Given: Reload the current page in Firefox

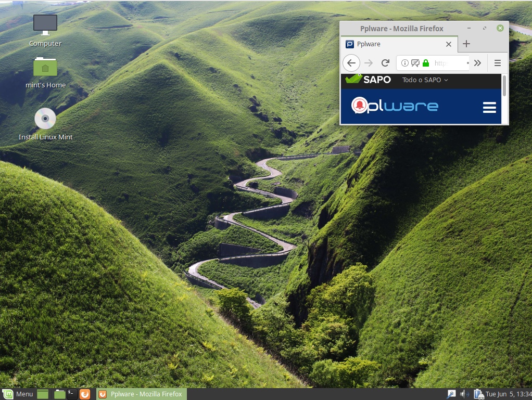Looking at the screenshot, I should point(385,62).
